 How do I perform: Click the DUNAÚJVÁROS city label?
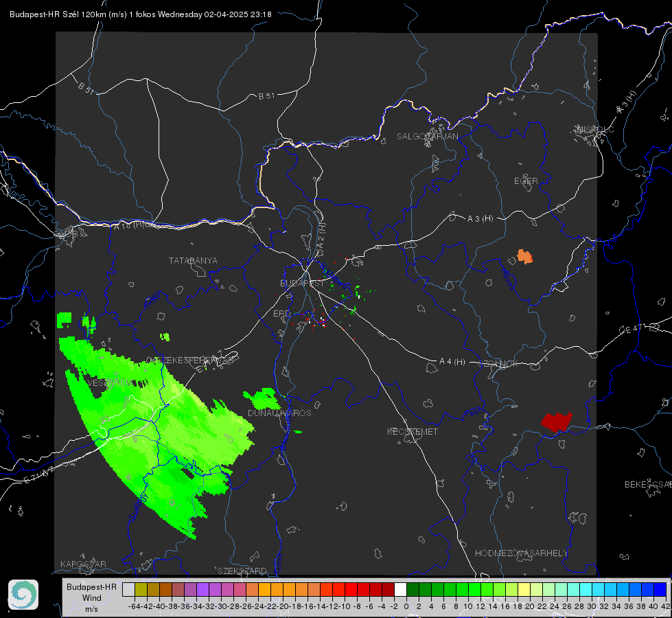pyautogui.click(x=279, y=413)
